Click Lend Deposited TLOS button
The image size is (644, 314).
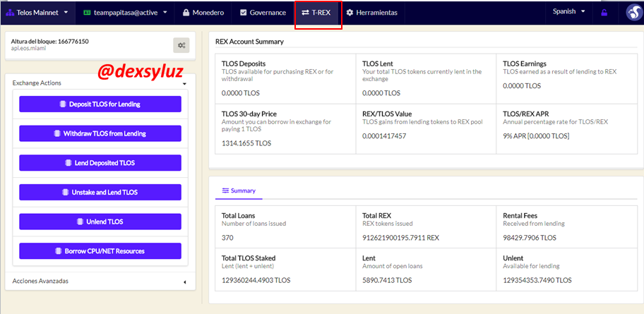point(100,162)
